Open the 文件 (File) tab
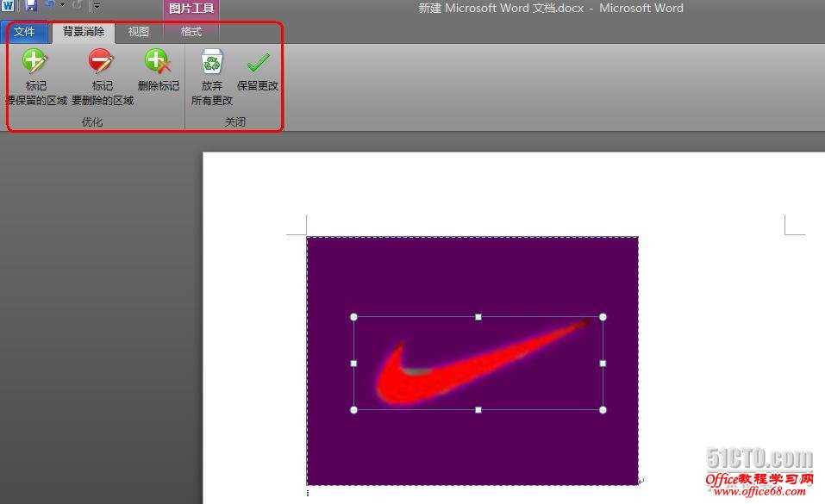 [26, 31]
